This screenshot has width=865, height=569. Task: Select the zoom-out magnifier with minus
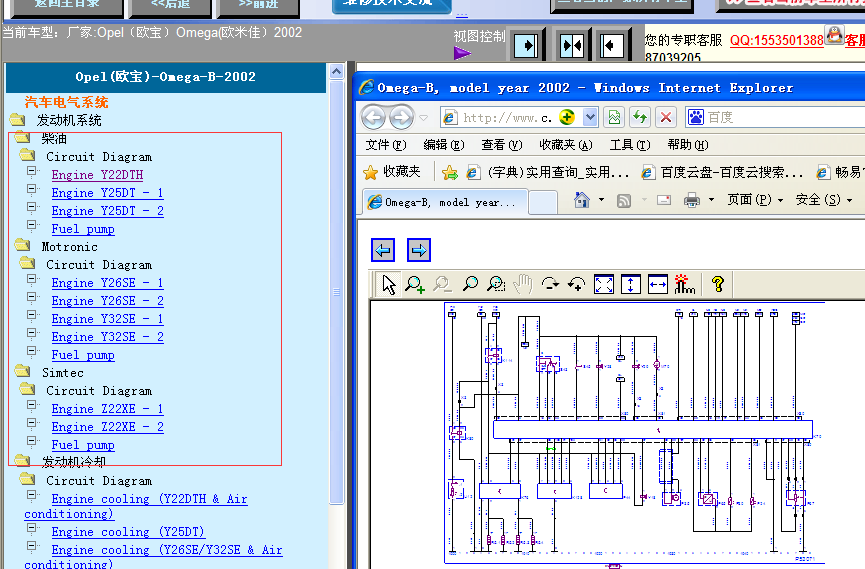click(x=442, y=284)
